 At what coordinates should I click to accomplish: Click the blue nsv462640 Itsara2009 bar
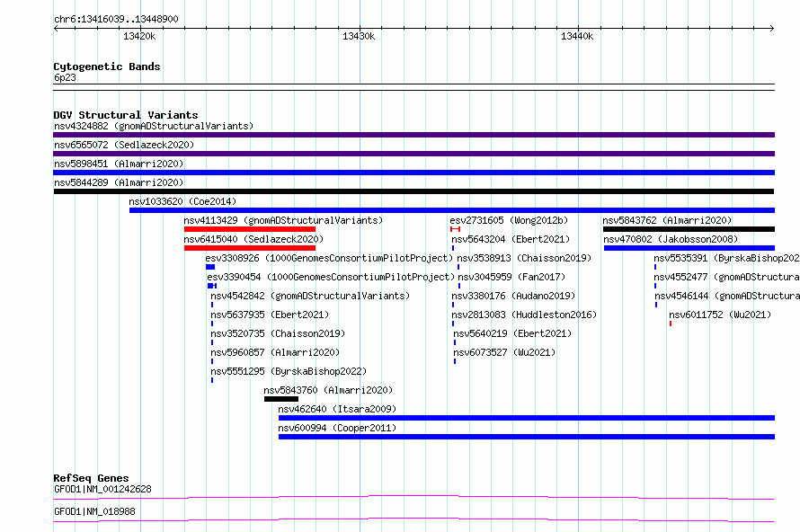[527, 418]
